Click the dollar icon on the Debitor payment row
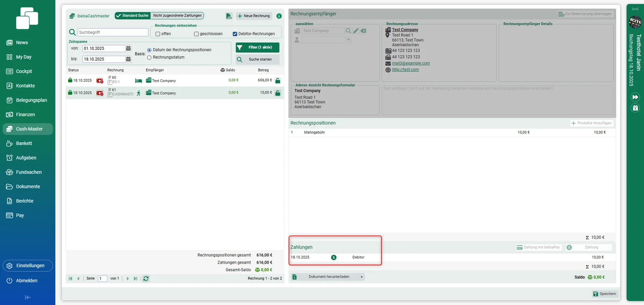644x305 pixels. point(334,258)
